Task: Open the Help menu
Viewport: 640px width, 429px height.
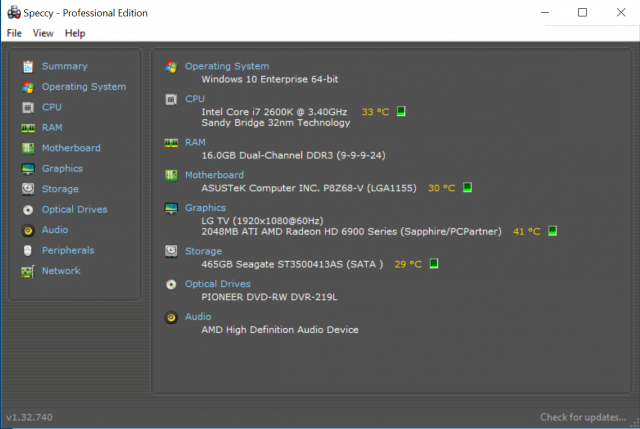Action: click(x=75, y=33)
